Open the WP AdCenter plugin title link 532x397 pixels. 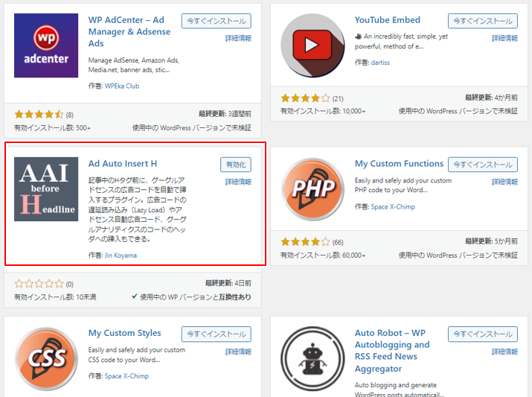tap(129, 31)
